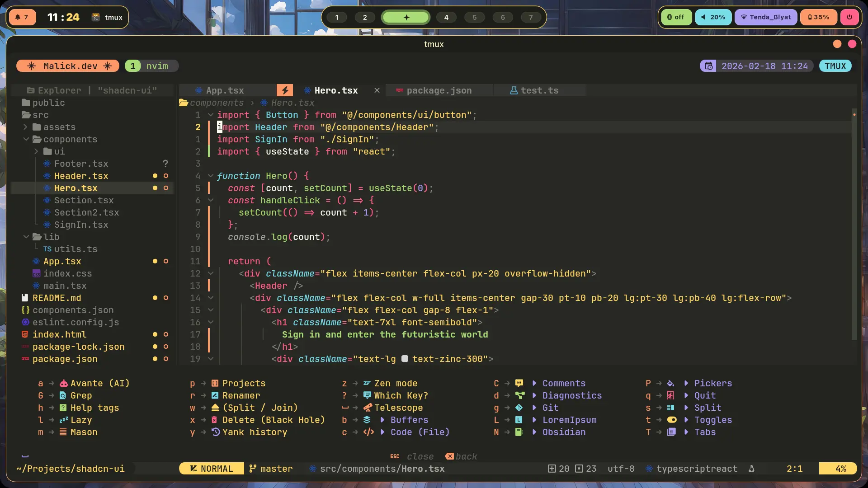Select the Malick.dev tmux session label
This screenshot has height=488, width=868.
pyautogui.click(x=68, y=66)
